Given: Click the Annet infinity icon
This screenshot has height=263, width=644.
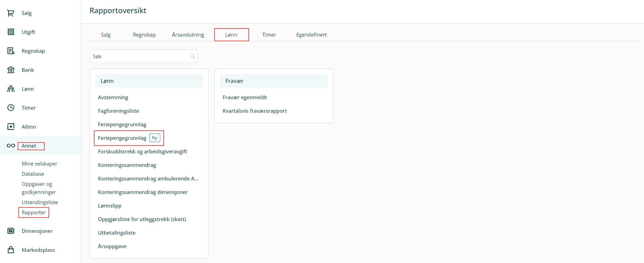Looking at the screenshot, I should [x=11, y=146].
